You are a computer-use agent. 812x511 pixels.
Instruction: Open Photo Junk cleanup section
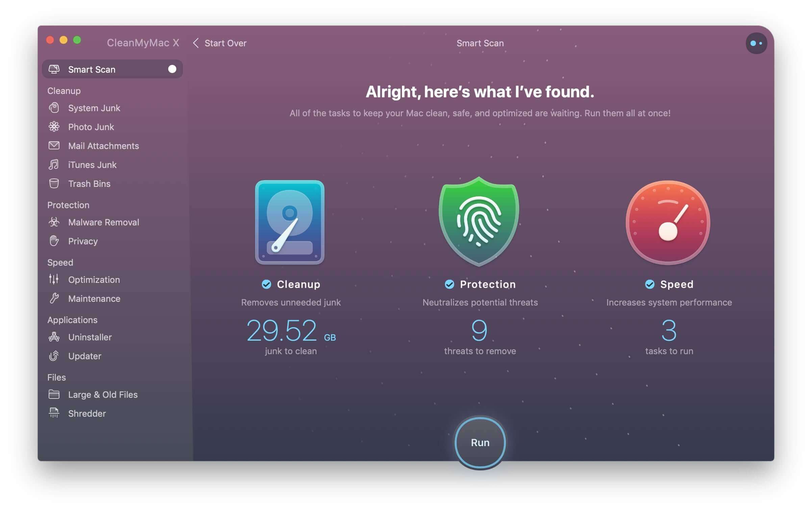tap(91, 126)
